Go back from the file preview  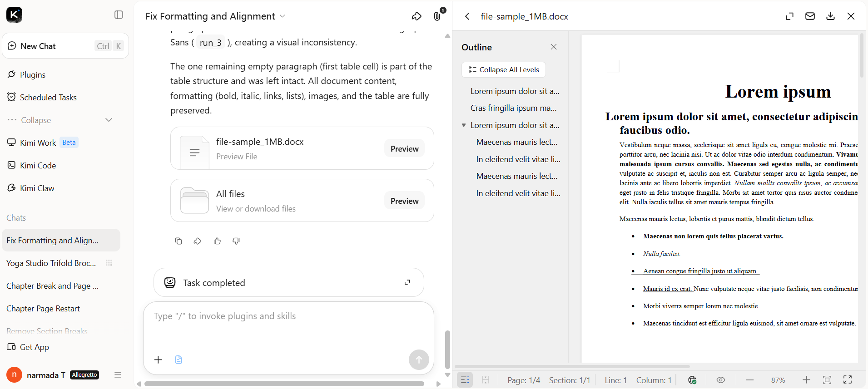pos(467,16)
